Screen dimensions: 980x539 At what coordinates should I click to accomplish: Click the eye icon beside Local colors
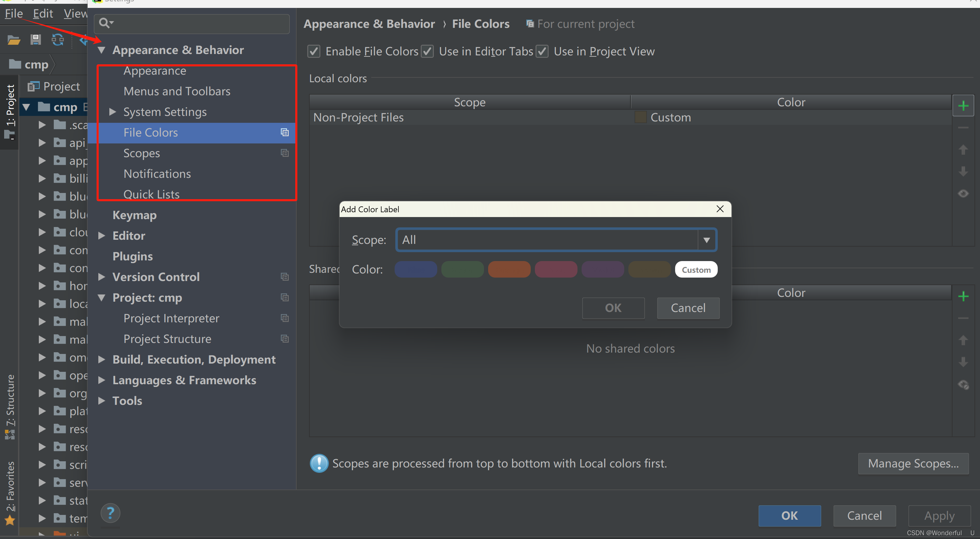(963, 193)
